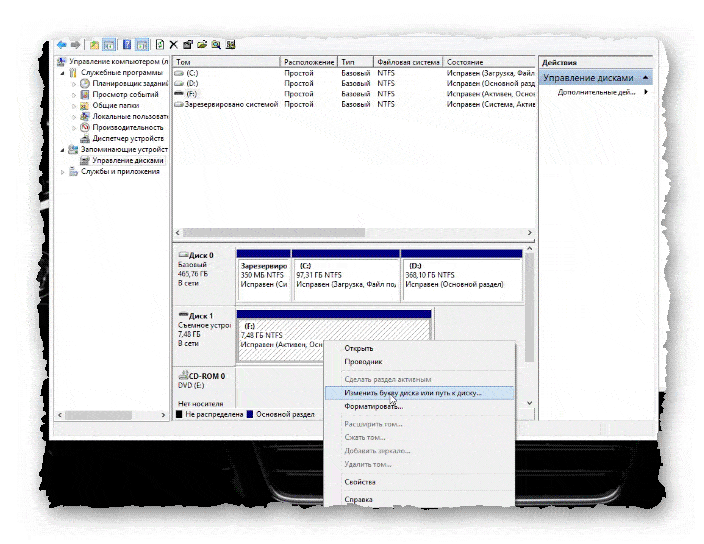Click the Производительность icon
Image resolution: width=704 pixels, height=544 pixels.
pos(85,127)
